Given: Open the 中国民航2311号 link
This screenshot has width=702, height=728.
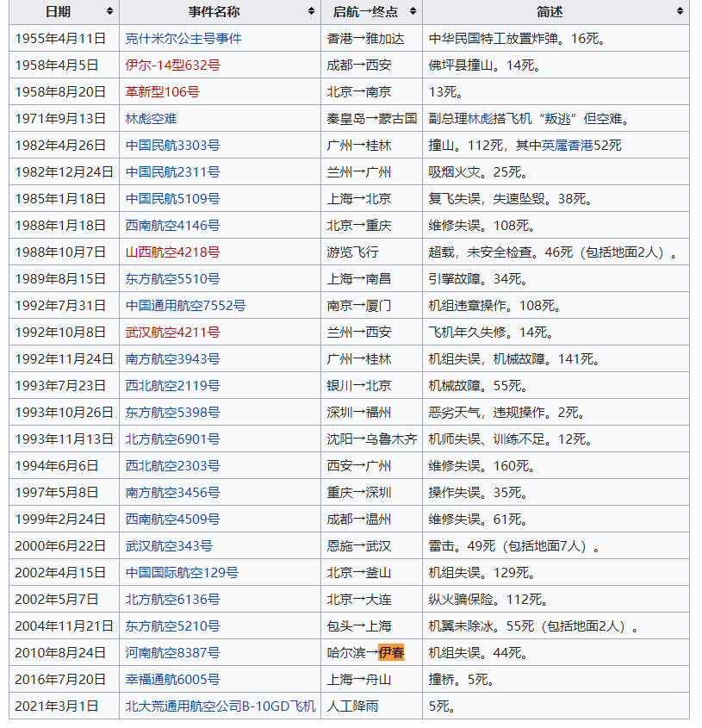Looking at the screenshot, I should [x=173, y=172].
